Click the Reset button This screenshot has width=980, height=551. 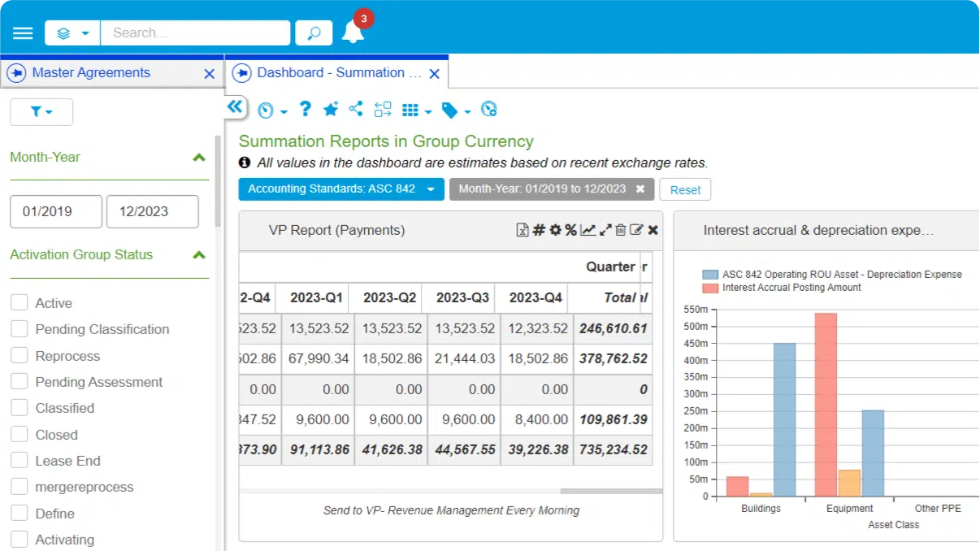pyautogui.click(x=685, y=189)
